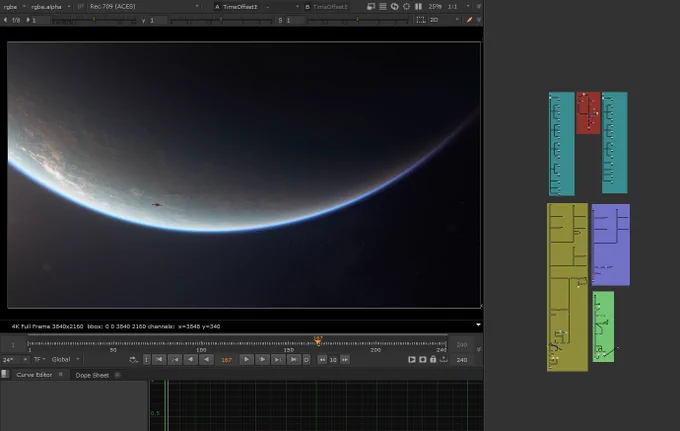Click the crosshair target icon in viewer toolbar
Screen dimensions: 680x431
(x=406, y=7)
